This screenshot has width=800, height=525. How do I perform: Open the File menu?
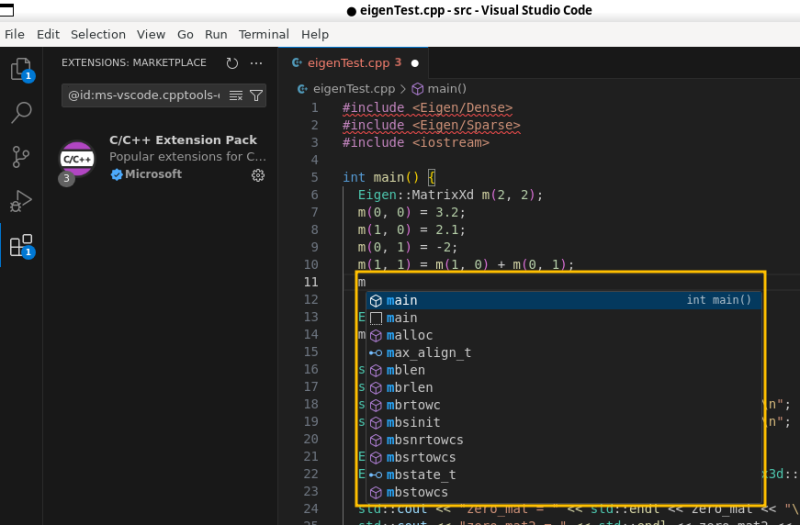point(14,35)
